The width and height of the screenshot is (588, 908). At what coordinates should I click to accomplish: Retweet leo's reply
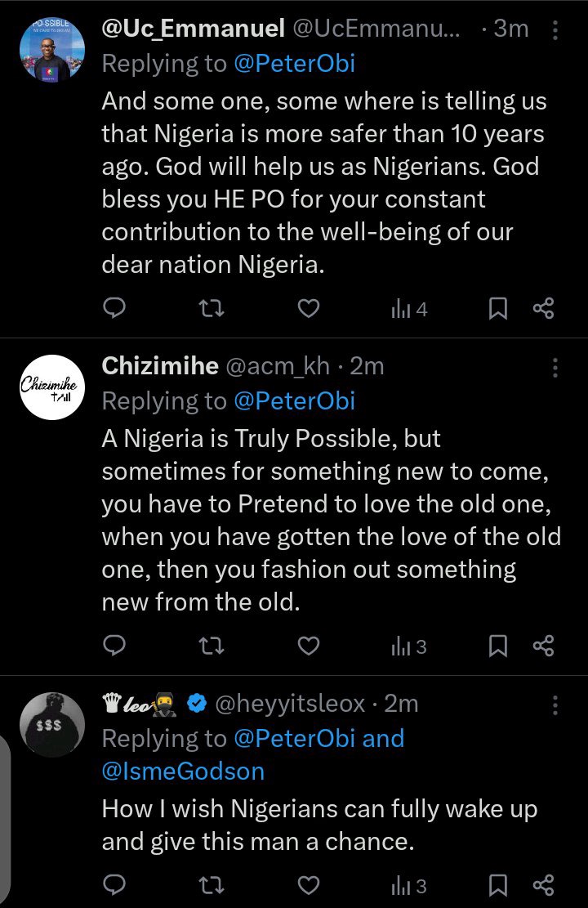pos(212,885)
